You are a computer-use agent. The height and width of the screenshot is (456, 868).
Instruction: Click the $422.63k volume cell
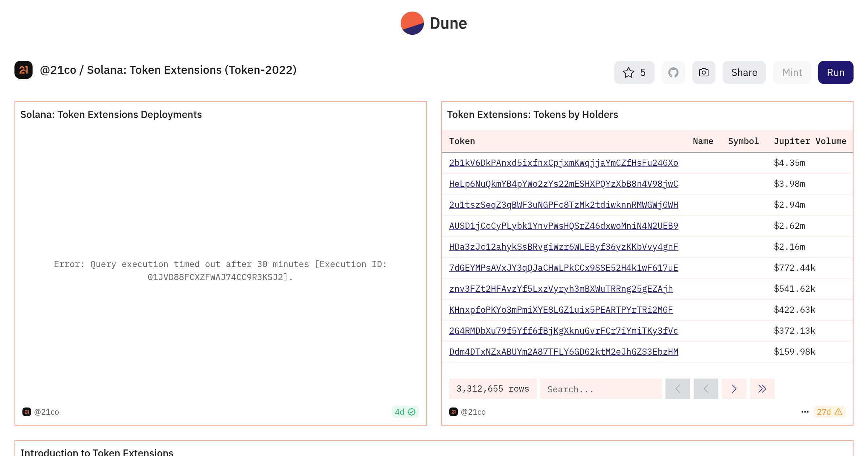[x=795, y=310]
